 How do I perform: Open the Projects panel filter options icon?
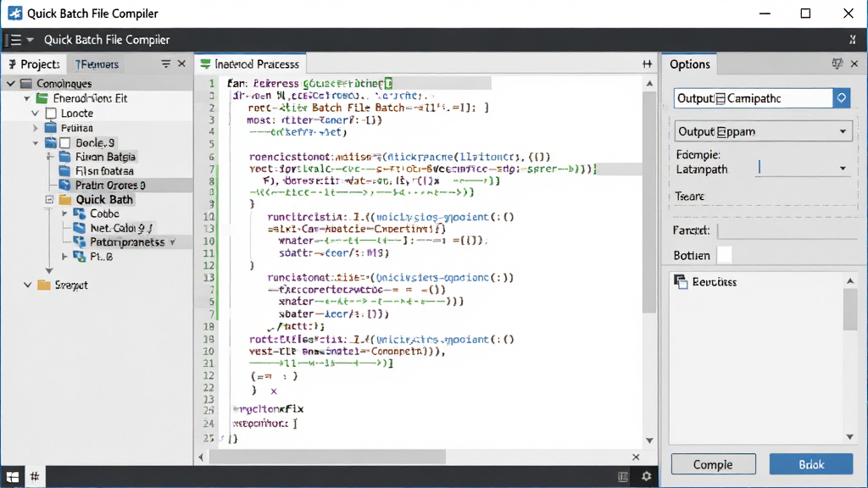pyautogui.click(x=165, y=64)
